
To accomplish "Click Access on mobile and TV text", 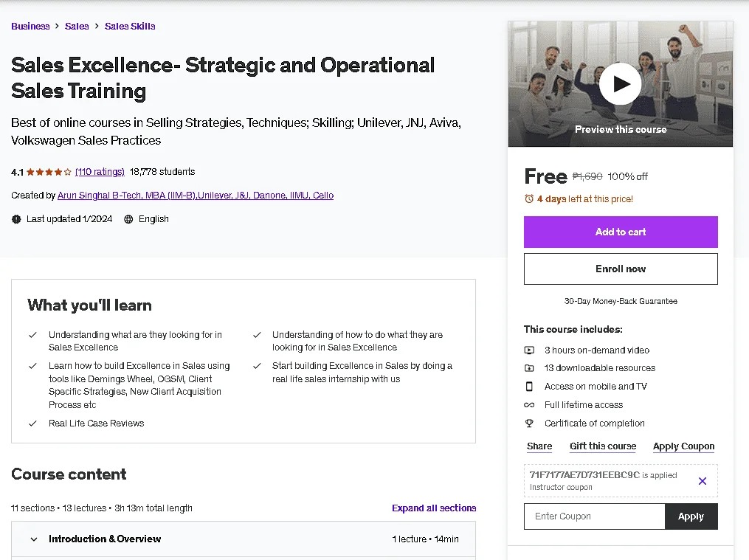I will 596,386.
